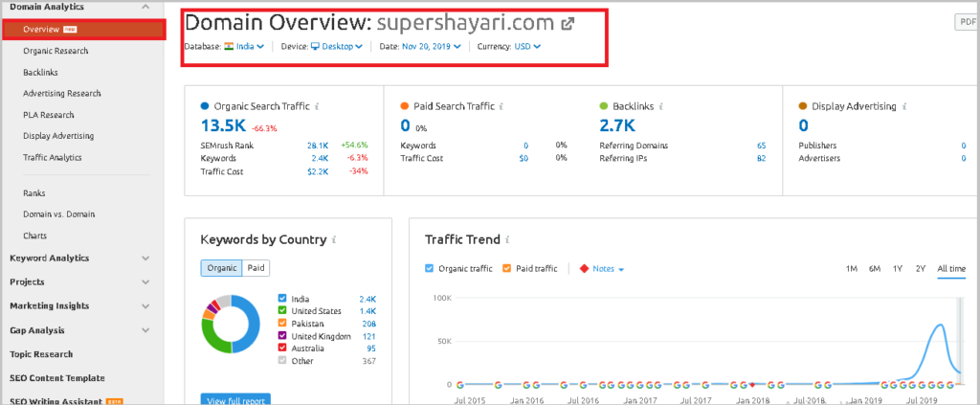980x405 pixels.
Task: Select the 2Y time range
Action: [x=920, y=269]
